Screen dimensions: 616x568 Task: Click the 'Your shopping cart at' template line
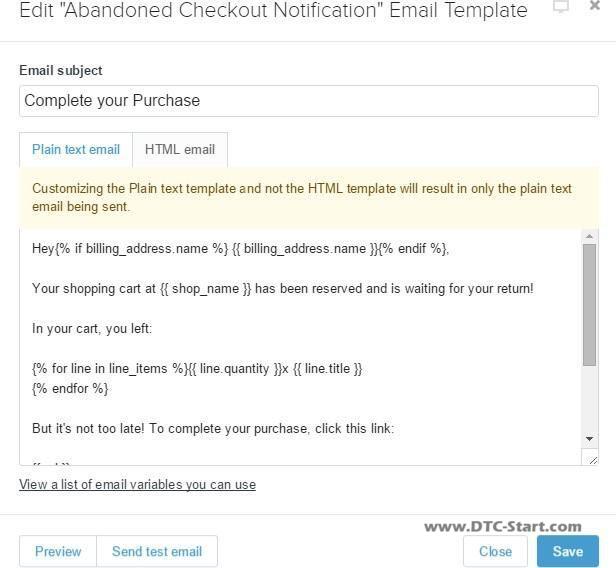tap(283, 289)
